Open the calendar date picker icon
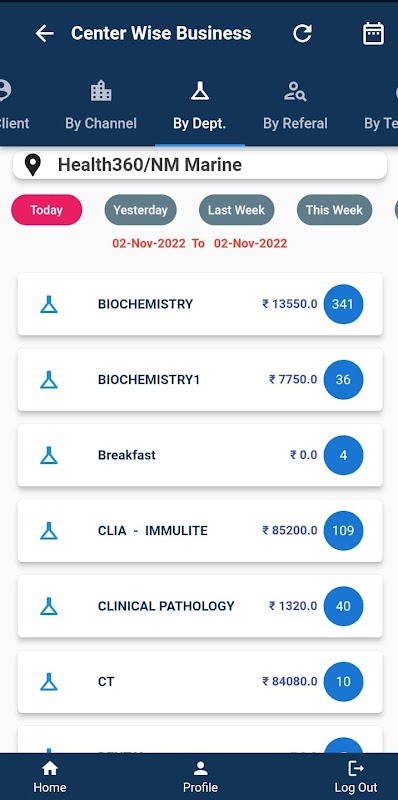This screenshot has width=398, height=800. tap(374, 34)
